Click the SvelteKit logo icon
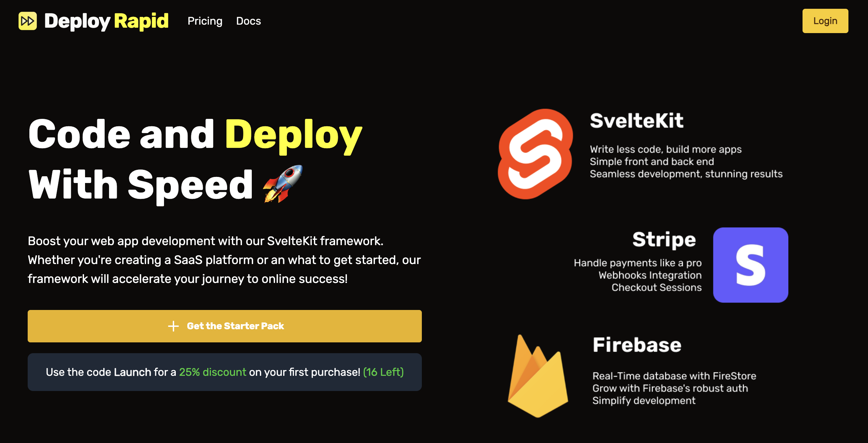Image resolution: width=868 pixels, height=443 pixels. (x=536, y=154)
